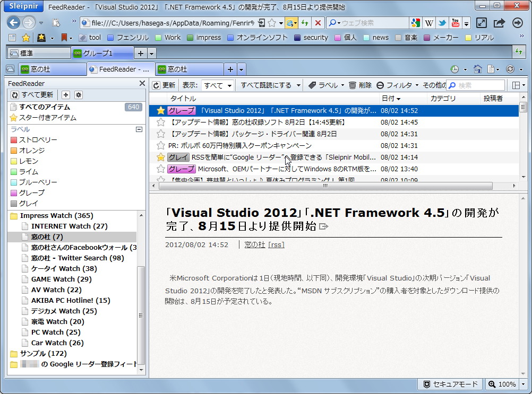Open the address bar history dropdown
The image size is (532, 394).
(x=281, y=23)
